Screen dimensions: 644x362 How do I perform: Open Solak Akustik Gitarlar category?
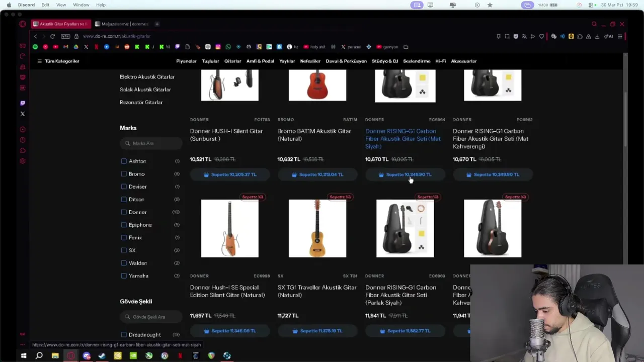coord(145,89)
